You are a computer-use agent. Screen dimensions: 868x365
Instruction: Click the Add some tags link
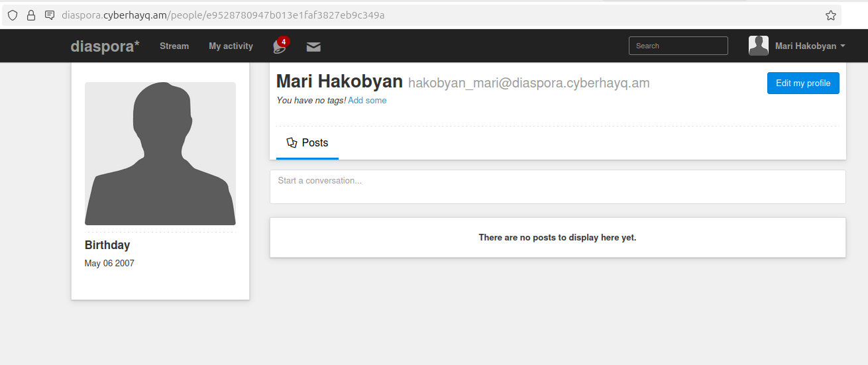pyautogui.click(x=367, y=101)
